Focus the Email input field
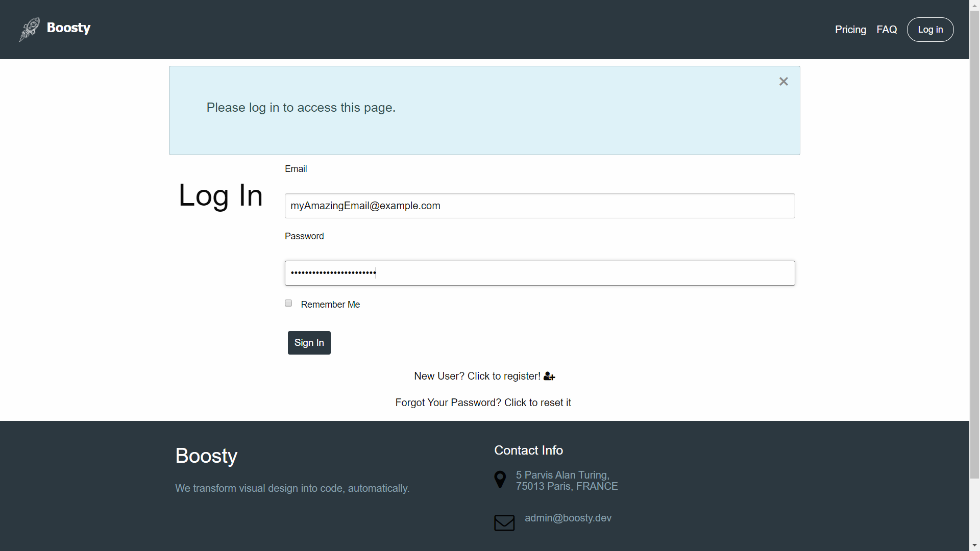 point(540,206)
